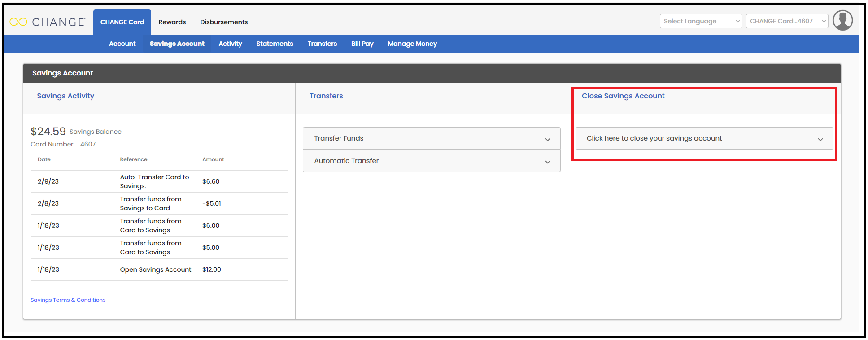
Task: Click the Card Number ....4607 text
Action: (x=63, y=144)
